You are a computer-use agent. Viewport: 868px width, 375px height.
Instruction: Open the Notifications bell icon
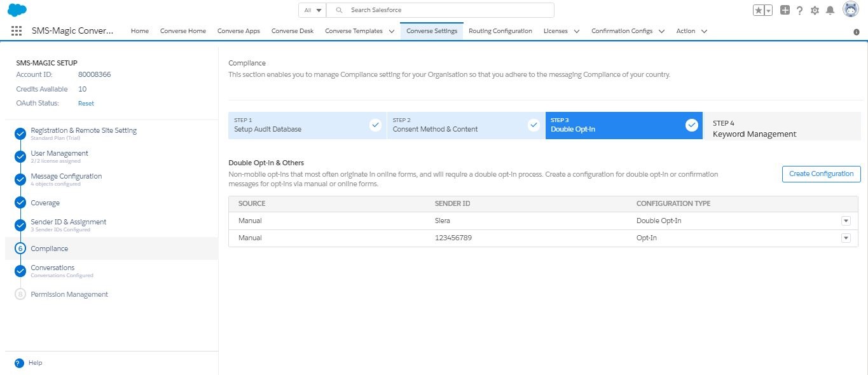tap(830, 10)
